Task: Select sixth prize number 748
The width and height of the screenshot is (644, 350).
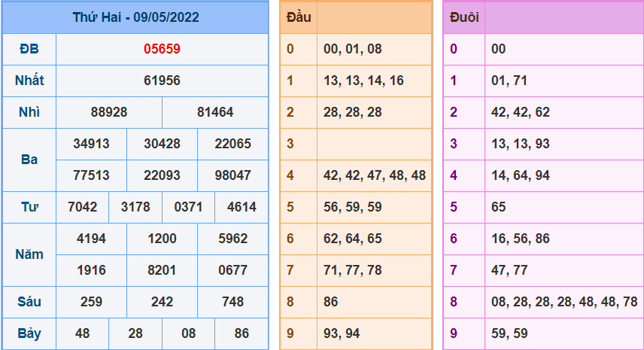Action: pos(233,302)
